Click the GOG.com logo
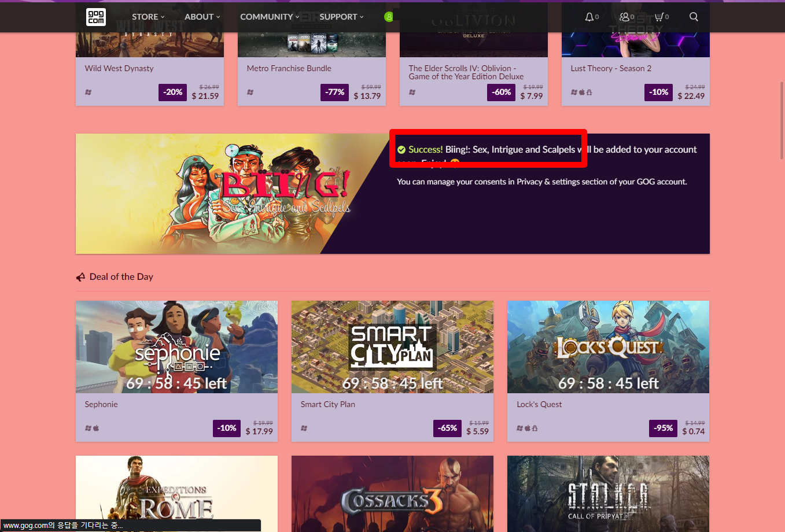Screen dimensions: 785x532 pos(96,17)
